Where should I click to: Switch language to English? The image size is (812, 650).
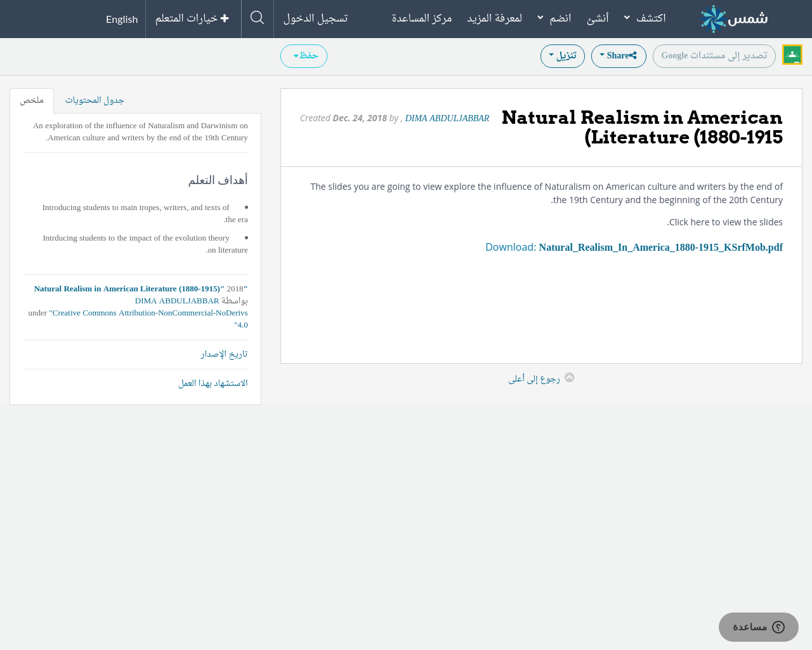point(122,19)
